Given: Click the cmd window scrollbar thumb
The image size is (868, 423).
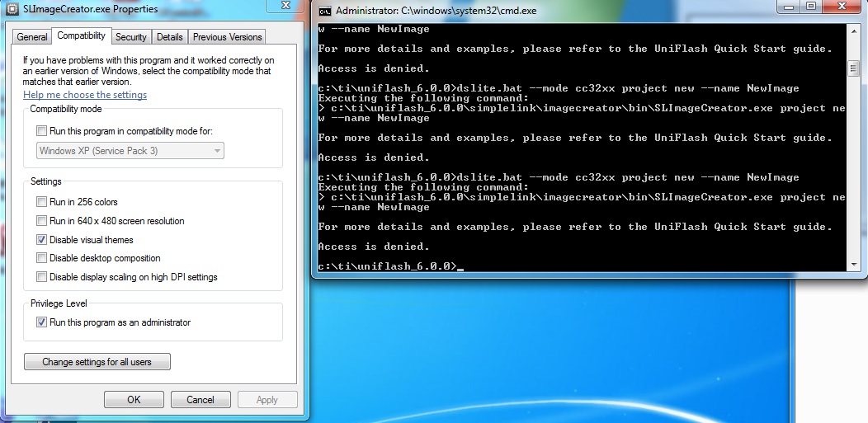Looking at the screenshot, I should 854,69.
